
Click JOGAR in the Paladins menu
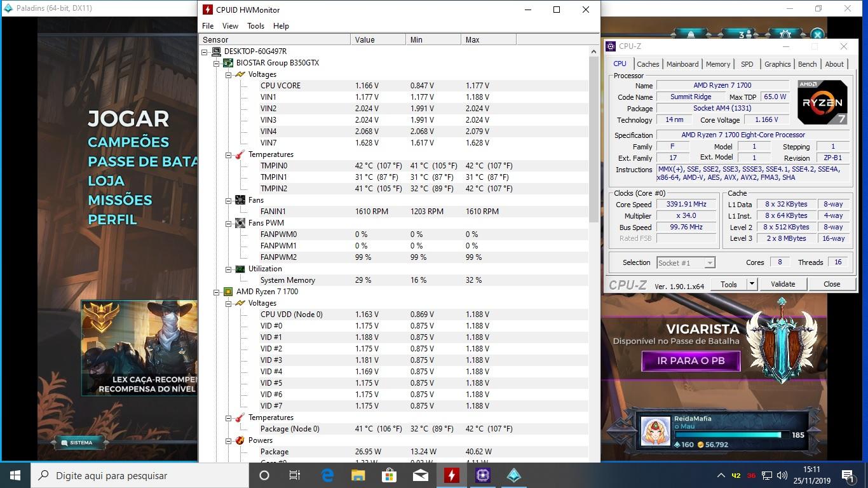pos(128,119)
